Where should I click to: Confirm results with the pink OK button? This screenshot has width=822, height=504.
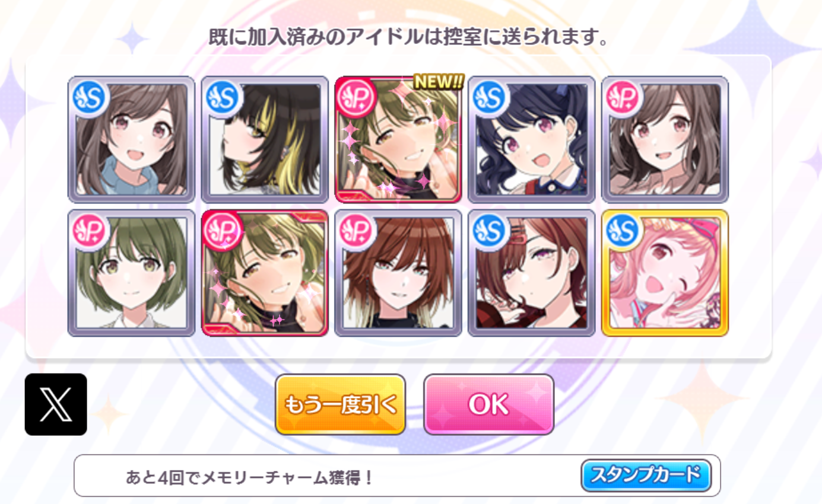tap(488, 404)
